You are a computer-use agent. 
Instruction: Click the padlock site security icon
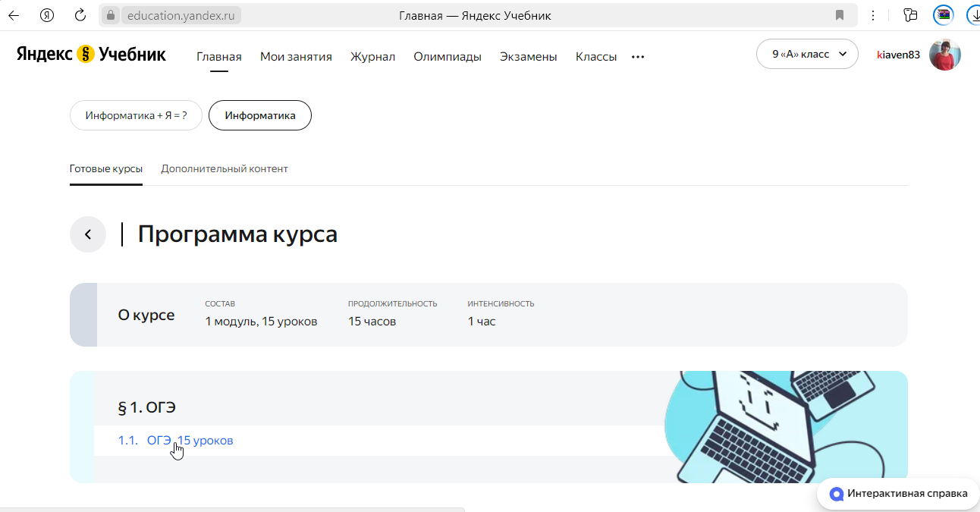tap(111, 15)
